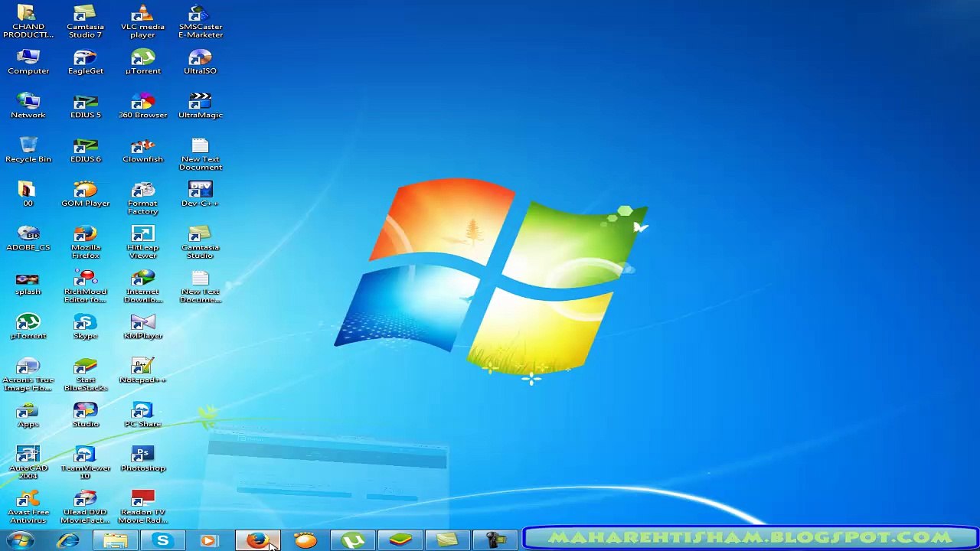This screenshot has width=980, height=551.
Task: Select the VLC media player shortcut
Action: pos(142,21)
